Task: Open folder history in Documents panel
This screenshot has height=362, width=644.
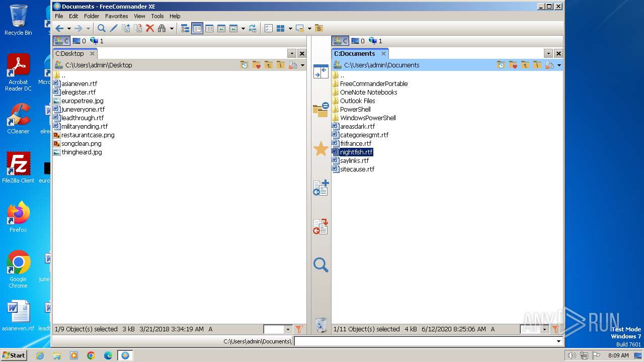Action: [501, 65]
